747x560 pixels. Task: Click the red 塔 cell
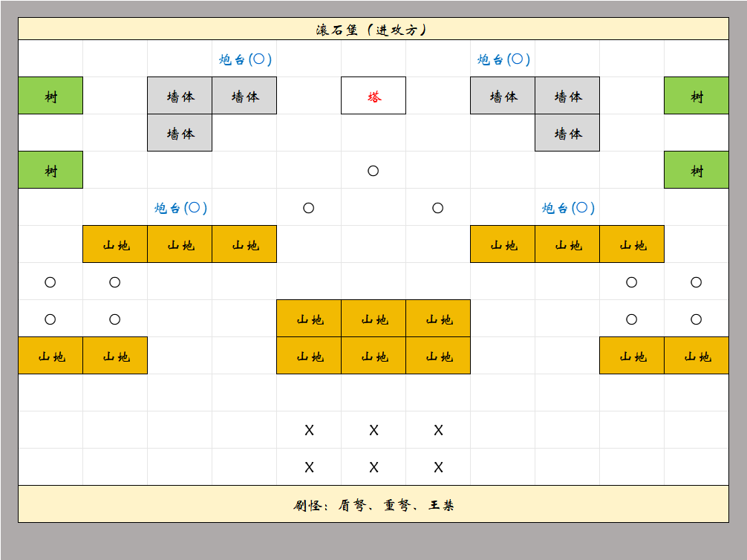(373, 95)
